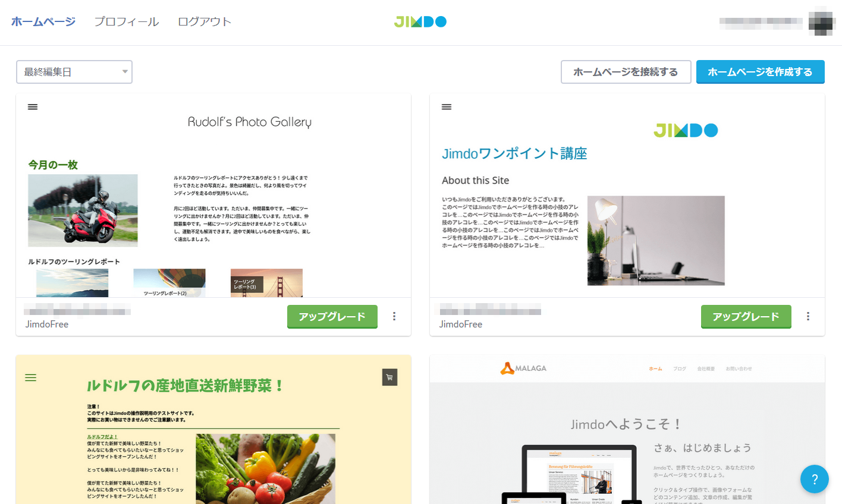The width and height of the screenshot is (842, 504).
Task: Click the shopping cart icon on the vegetable site
Action: point(389,377)
